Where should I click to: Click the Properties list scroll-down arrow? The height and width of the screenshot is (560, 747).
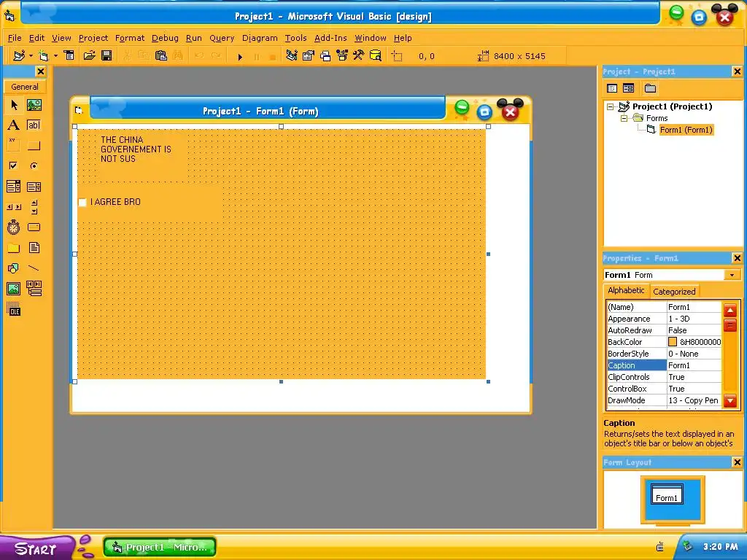click(730, 400)
